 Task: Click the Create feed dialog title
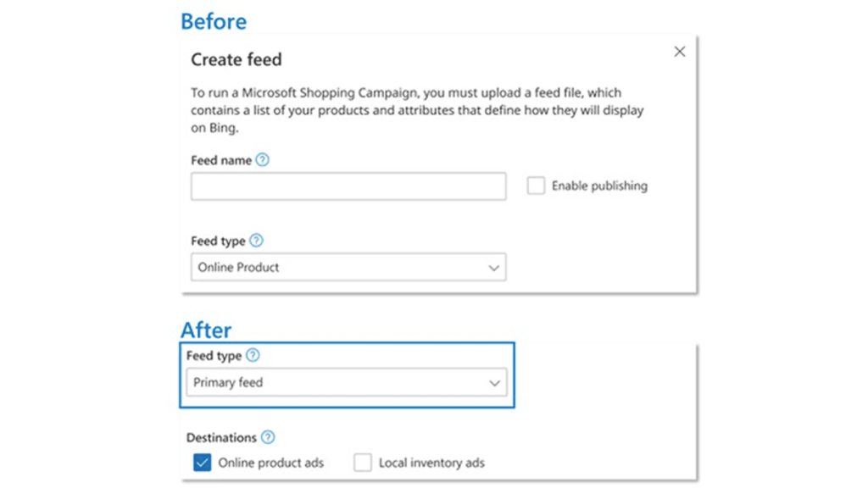[x=236, y=59]
